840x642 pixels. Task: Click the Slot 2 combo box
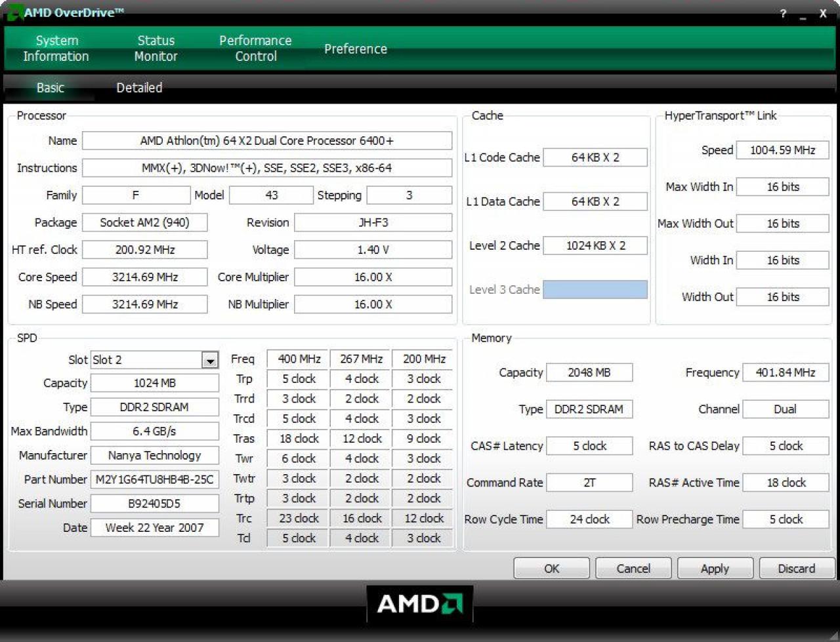pyautogui.click(x=154, y=360)
